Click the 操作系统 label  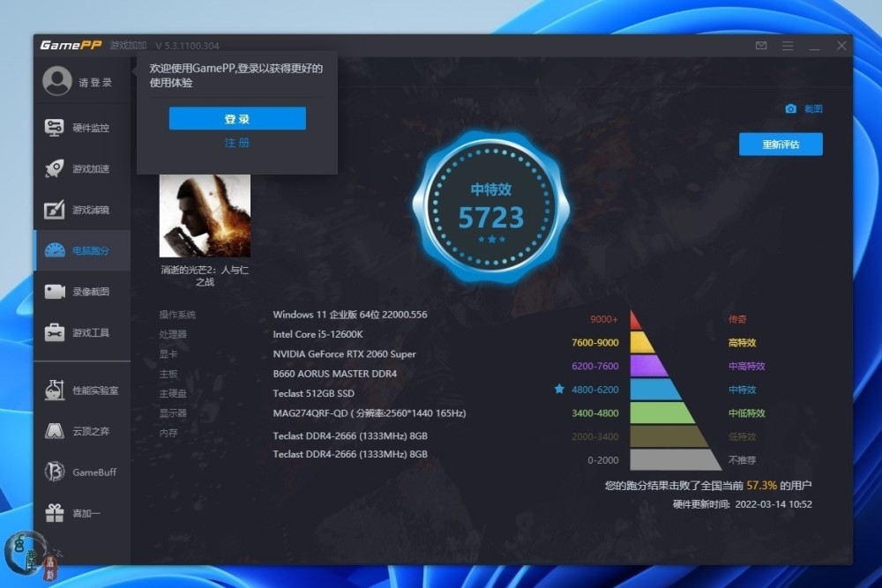pyautogui.click(x=177, y=315)
